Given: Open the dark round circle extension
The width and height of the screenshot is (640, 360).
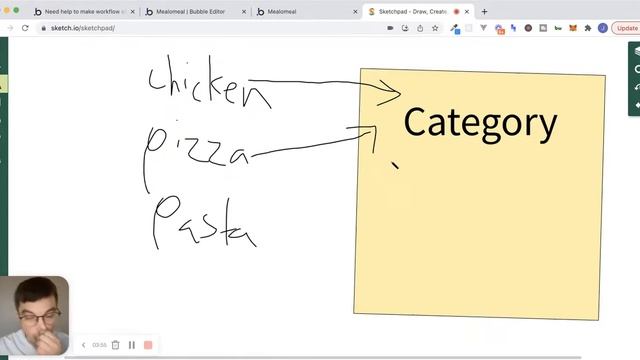Looking at the screenshot, I should click(x=528, y=28).
